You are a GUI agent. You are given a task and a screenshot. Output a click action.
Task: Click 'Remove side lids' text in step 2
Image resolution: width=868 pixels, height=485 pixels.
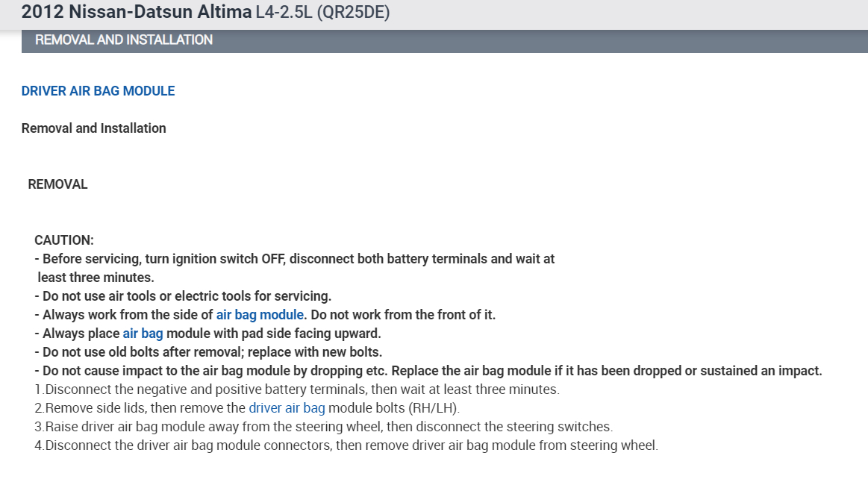(93, 408)
